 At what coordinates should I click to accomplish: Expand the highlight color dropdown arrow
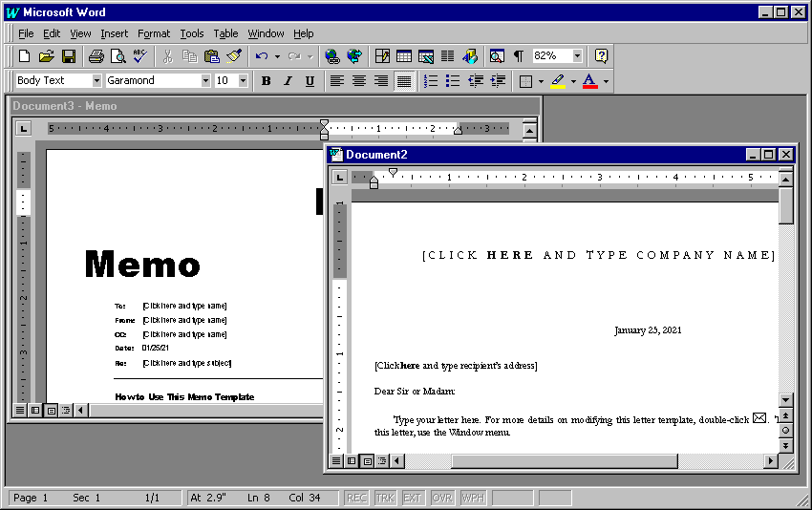(x=573, y=81)
